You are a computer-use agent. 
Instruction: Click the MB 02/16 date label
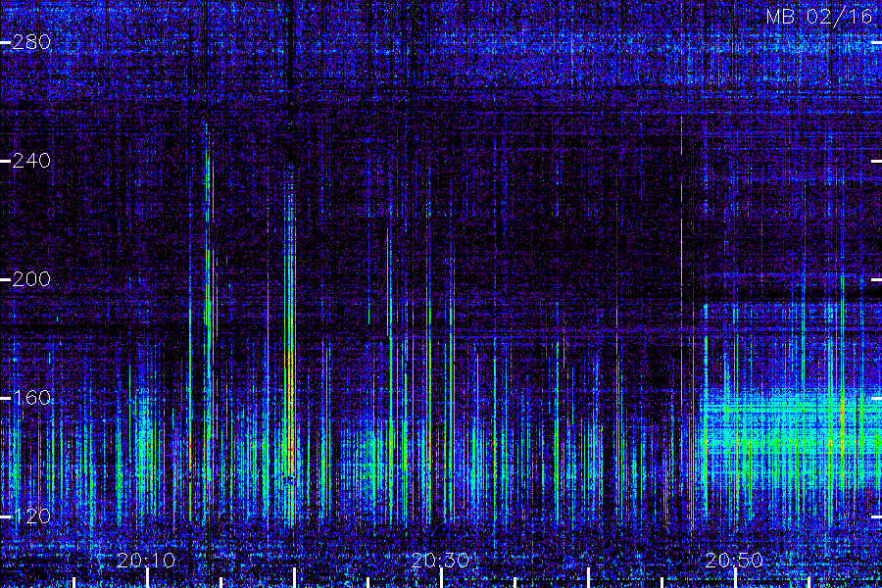[x=819, y=17]
